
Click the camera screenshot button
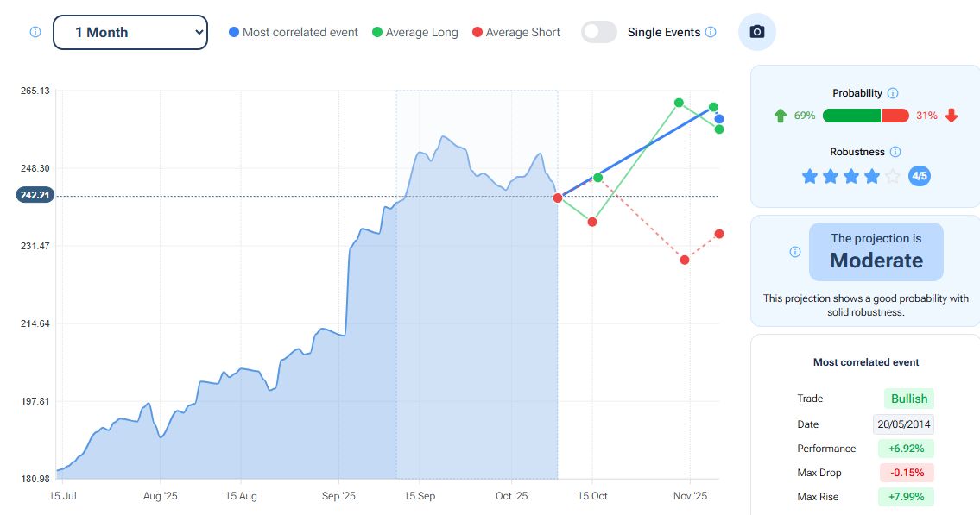coord(757,32)
